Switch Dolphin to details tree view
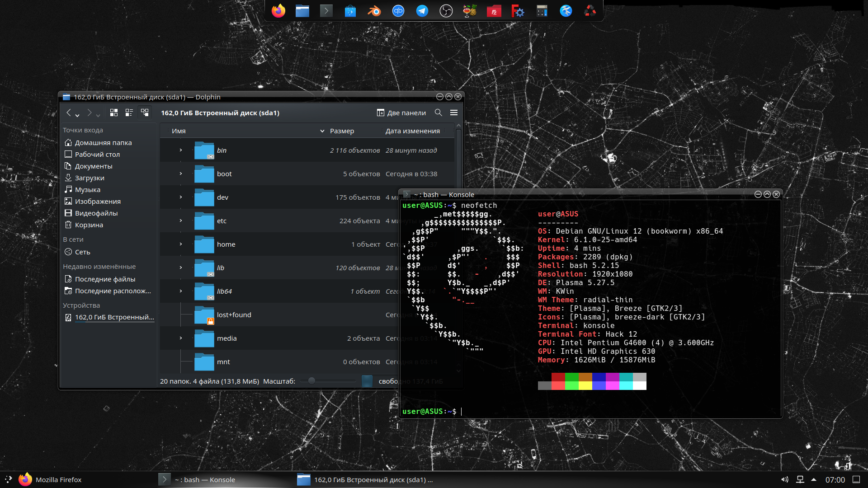The width and height of the screenshot is (868, 488). tap(145, 113)
